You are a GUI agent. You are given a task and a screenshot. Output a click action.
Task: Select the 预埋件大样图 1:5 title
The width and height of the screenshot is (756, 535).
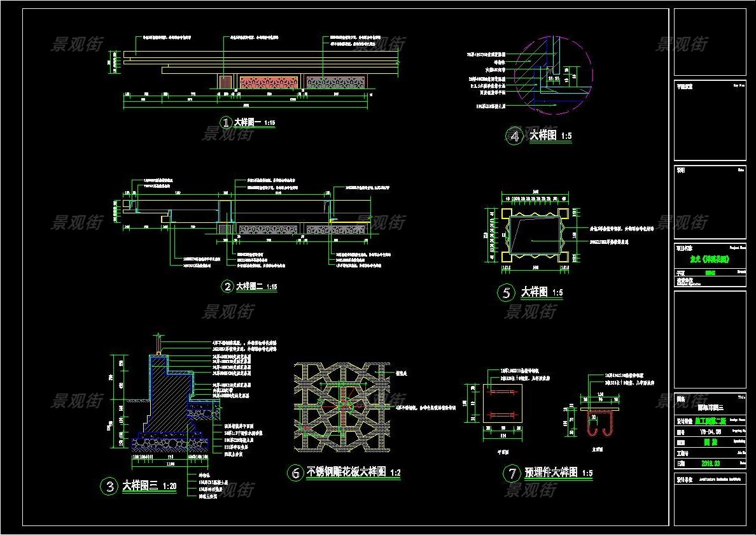[x=558, y=473]
